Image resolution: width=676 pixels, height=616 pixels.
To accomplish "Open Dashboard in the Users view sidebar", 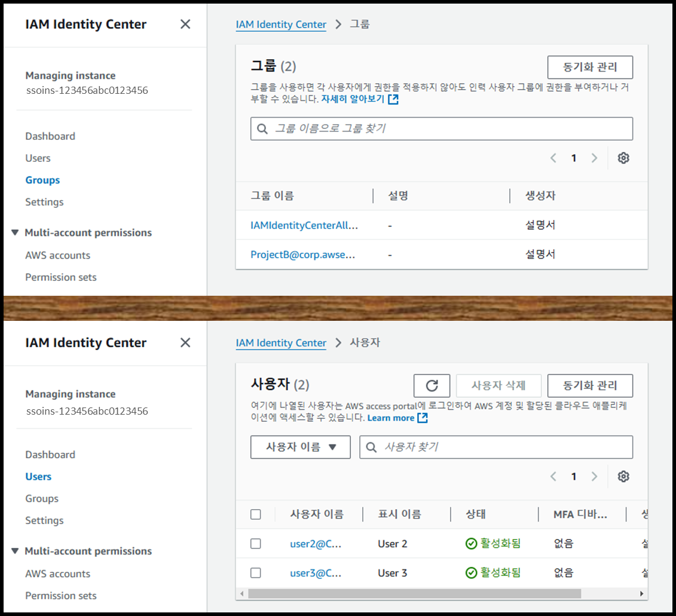I will coord(50,455).
